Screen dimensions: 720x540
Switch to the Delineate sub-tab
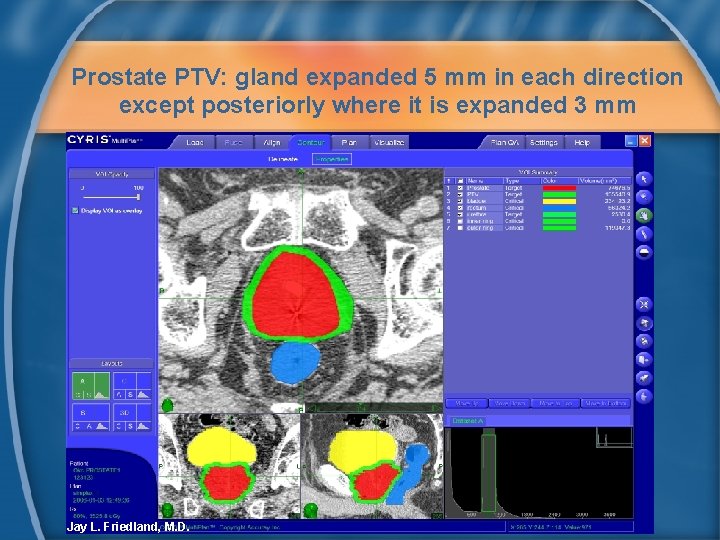pos(283,159)
